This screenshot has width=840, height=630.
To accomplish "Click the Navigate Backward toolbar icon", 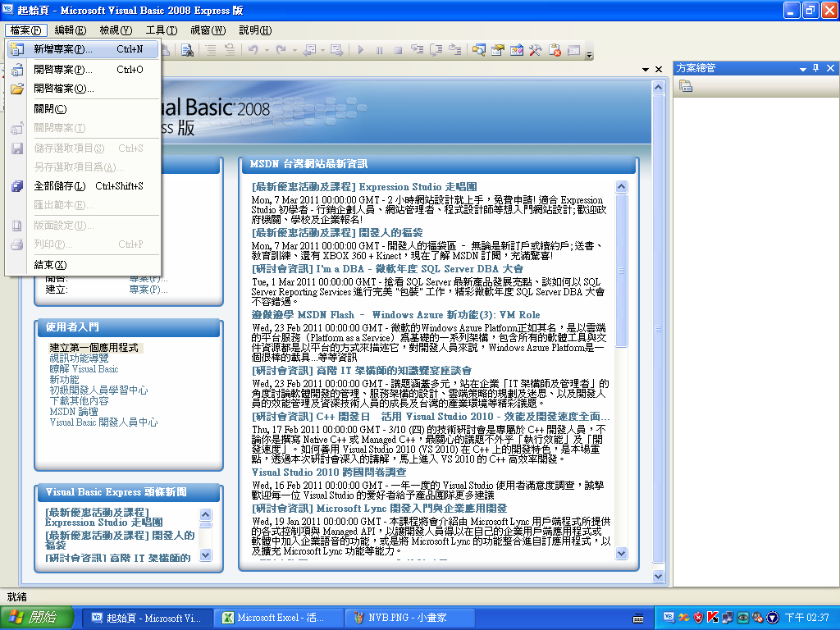I will 309,50.
